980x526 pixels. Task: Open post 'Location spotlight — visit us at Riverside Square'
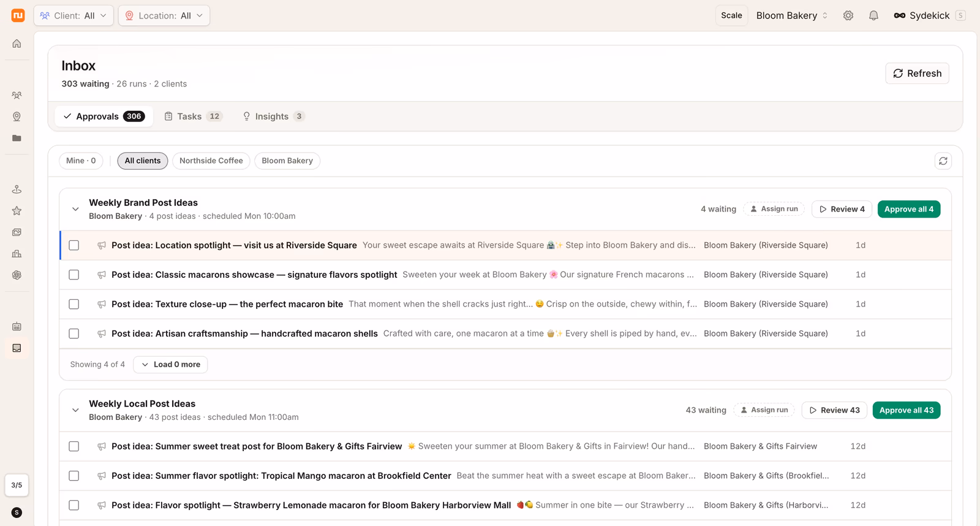click(x=234, y=245)
